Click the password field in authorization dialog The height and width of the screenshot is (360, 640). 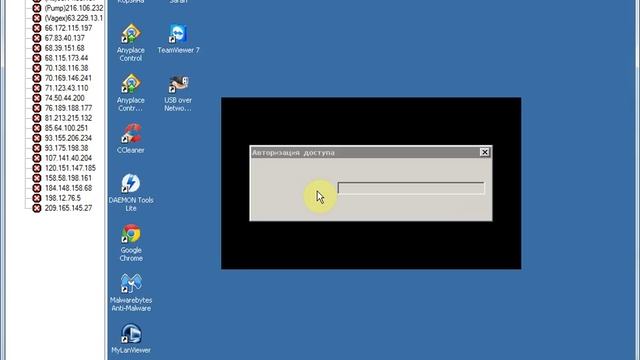pyautogui.click(x=411, y=188)
